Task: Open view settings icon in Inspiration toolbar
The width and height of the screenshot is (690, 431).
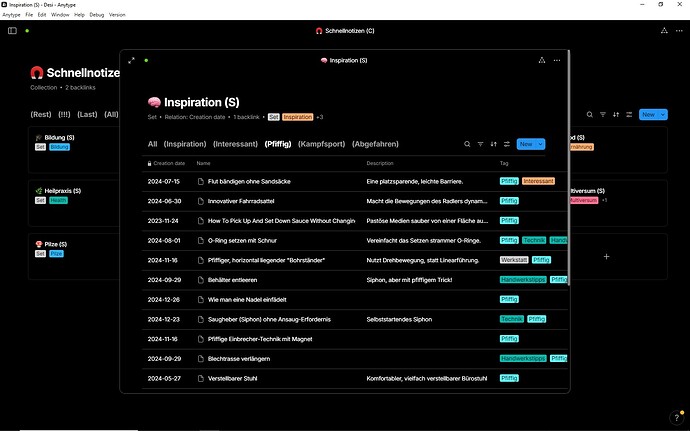Action: pos(507,144)
